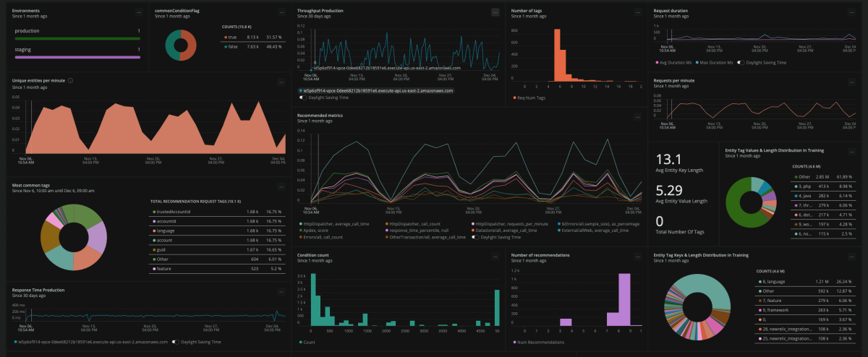Image resolution: width=868 pixels, height=357 pixels.
Task: Open the Environments widget options menu
Action: (139, 13)
